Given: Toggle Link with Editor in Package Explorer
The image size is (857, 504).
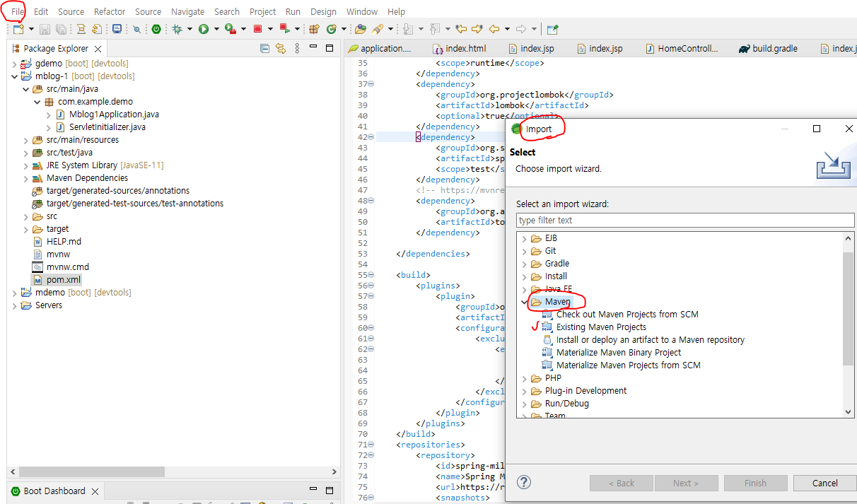Looking at the screenshot, I should pos(281,48).
